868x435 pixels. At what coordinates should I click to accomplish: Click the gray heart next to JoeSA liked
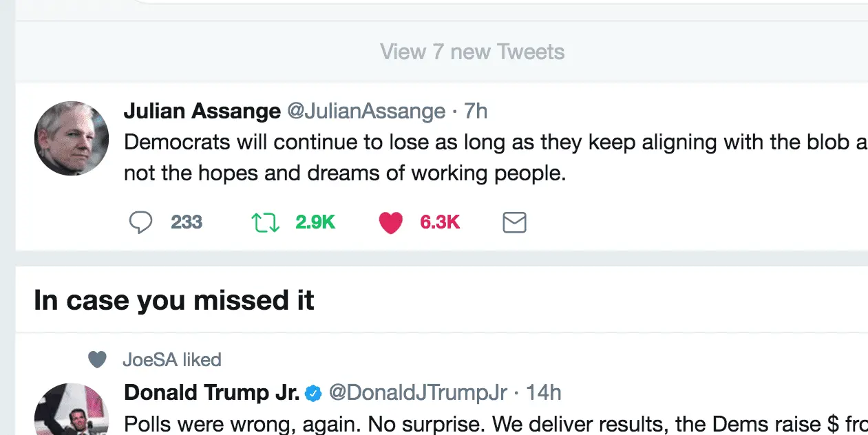click(x=98, y=359)
